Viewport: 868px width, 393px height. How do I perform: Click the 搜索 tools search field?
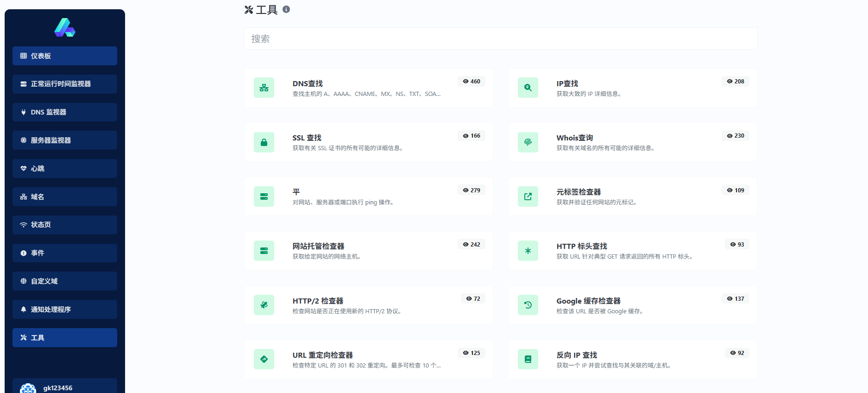click(500, 39)
